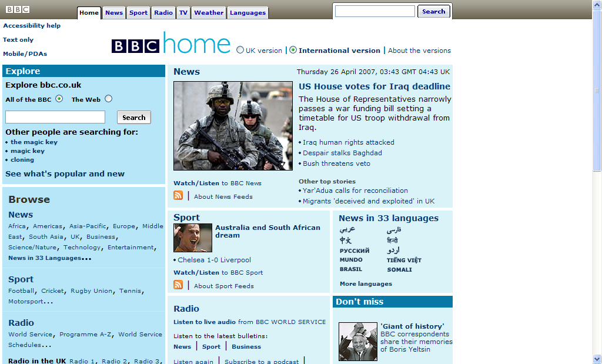The height and width of the screenshot is (364, 602).
Task: Switch to the Weather tab
Action: [x=209, y=12]
